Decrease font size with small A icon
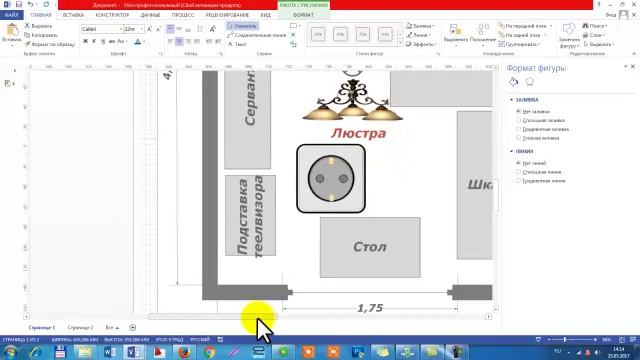The height and width of the screenshot is (360, 640). pos(158,29)
